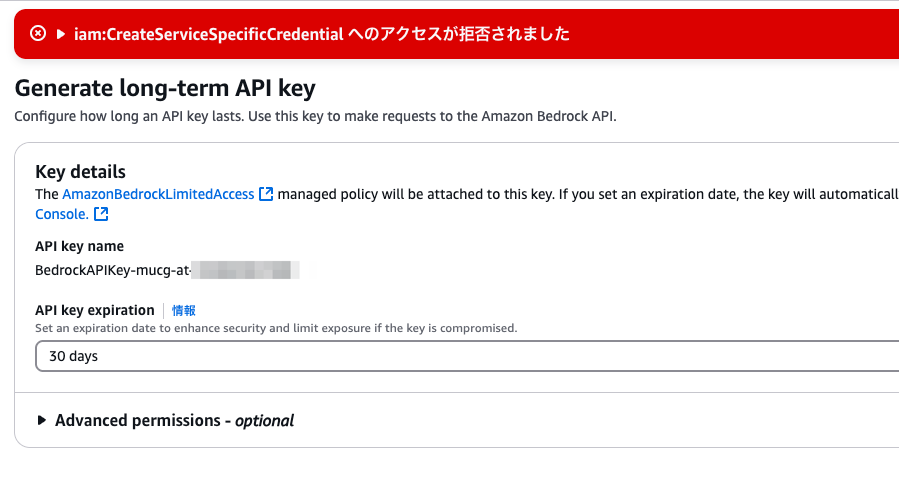Click the iam:CreateServiceSpecificCredential error message text
Viewport: 899px width, 495px height.
point(322,34)
